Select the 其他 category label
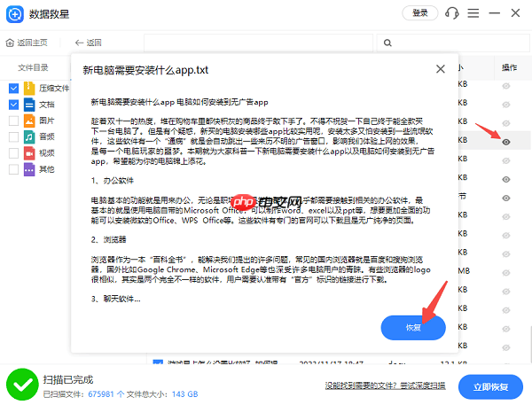This screenshot has height=405, width=532. pos(47,169)
